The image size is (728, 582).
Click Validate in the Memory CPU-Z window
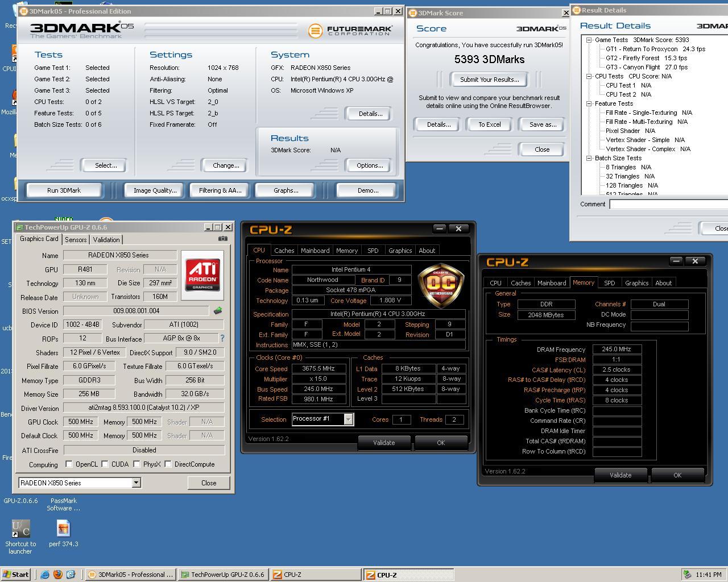[x=621, y=475]
